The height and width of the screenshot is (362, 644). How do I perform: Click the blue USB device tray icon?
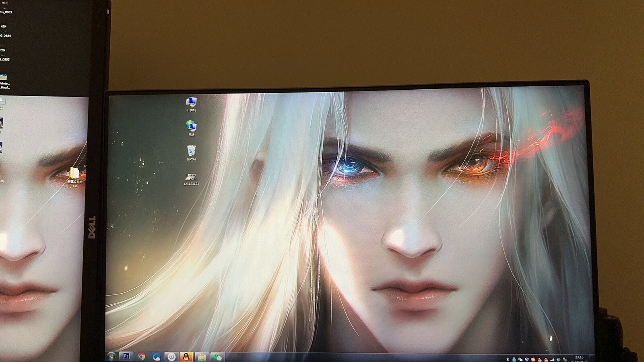point(514,359)
